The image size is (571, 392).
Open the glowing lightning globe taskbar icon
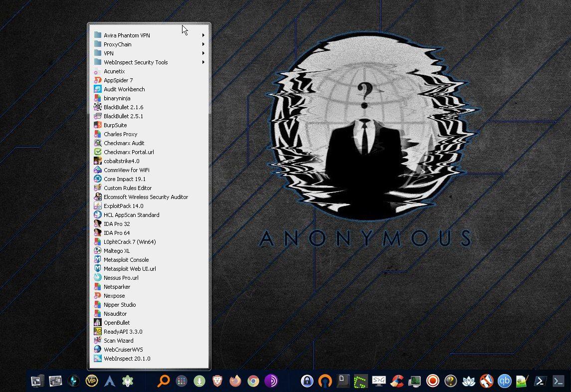tap(74, 381)
